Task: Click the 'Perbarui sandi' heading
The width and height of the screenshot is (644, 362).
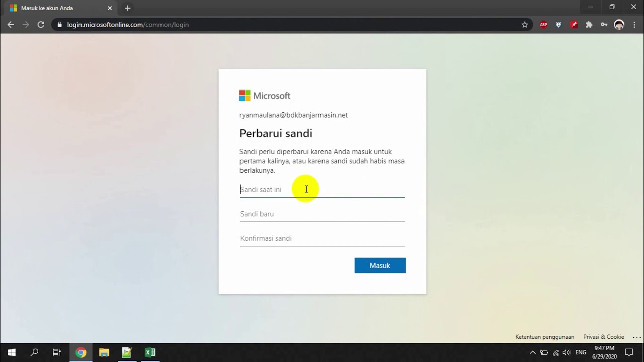Action: point(276,133)
